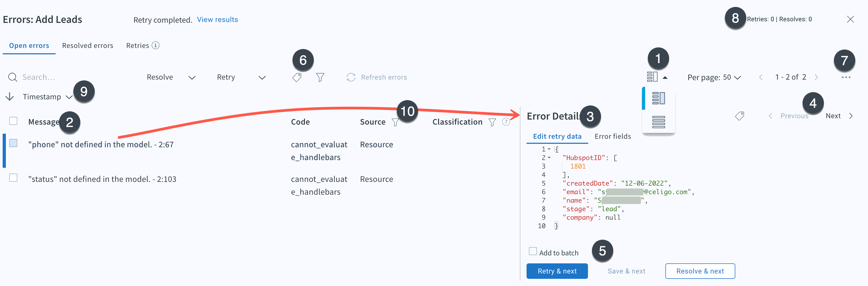Go to next page arrow
Screen dimensions: 868x286
coord(816,77)
